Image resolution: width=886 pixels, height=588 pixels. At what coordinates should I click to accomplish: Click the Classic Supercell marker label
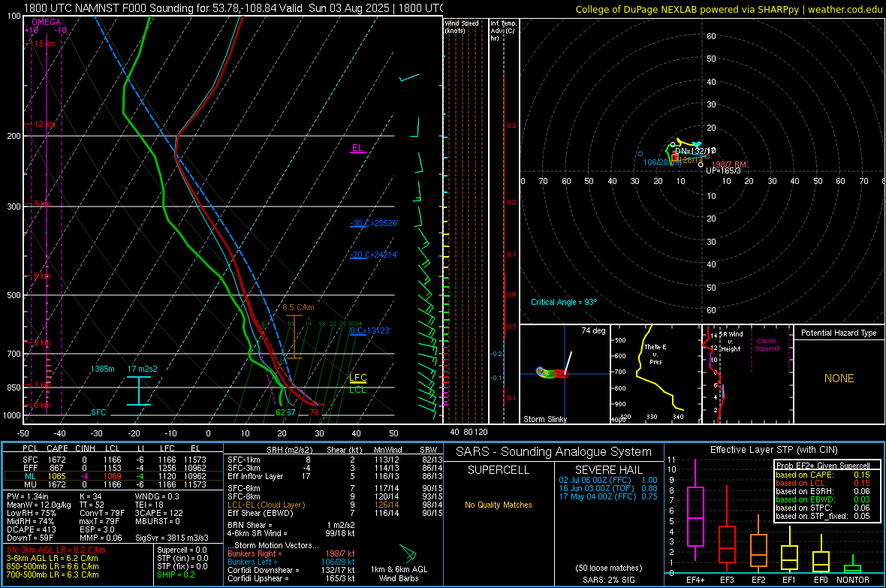tap(767, 345)
